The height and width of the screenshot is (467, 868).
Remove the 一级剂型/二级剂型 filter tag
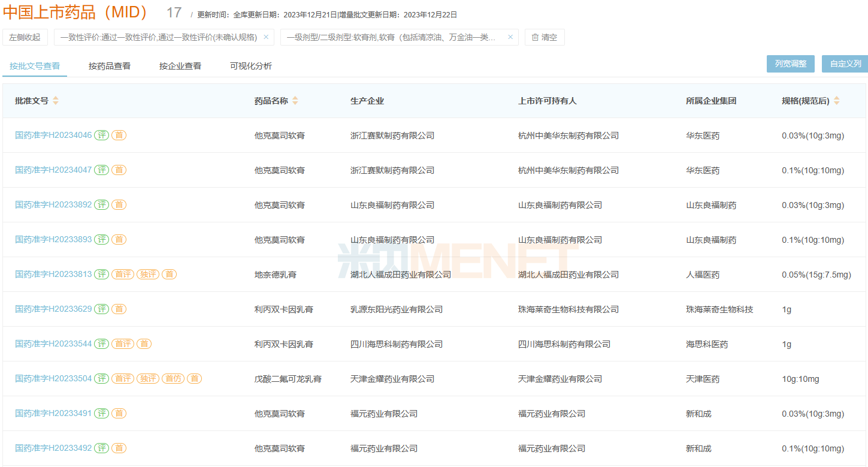coord(510,37)
